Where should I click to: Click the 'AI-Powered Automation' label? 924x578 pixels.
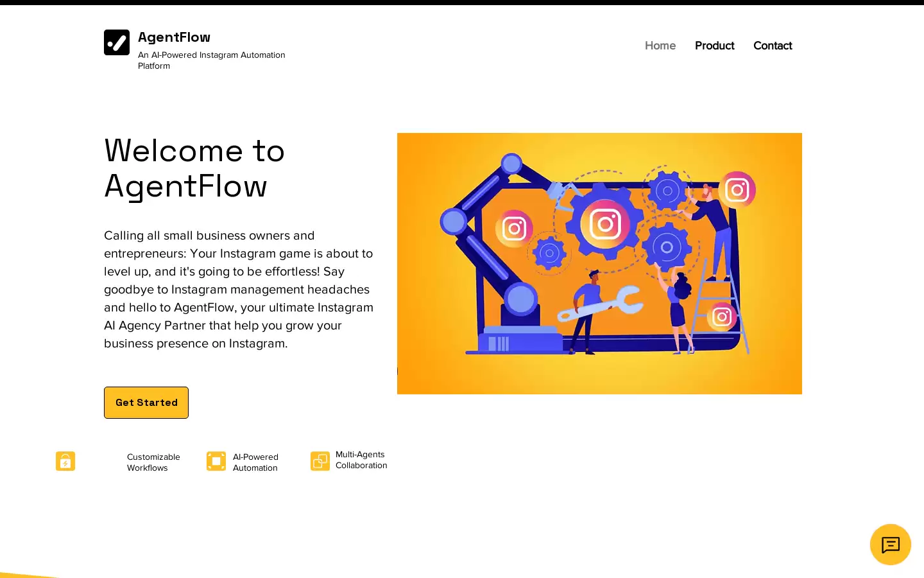[255, 462]
